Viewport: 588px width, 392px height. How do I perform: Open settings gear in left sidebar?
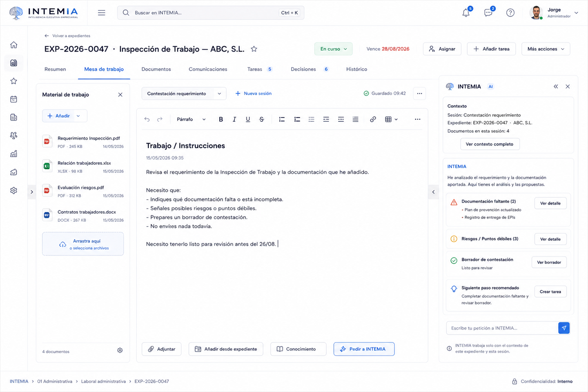point(14,190)
